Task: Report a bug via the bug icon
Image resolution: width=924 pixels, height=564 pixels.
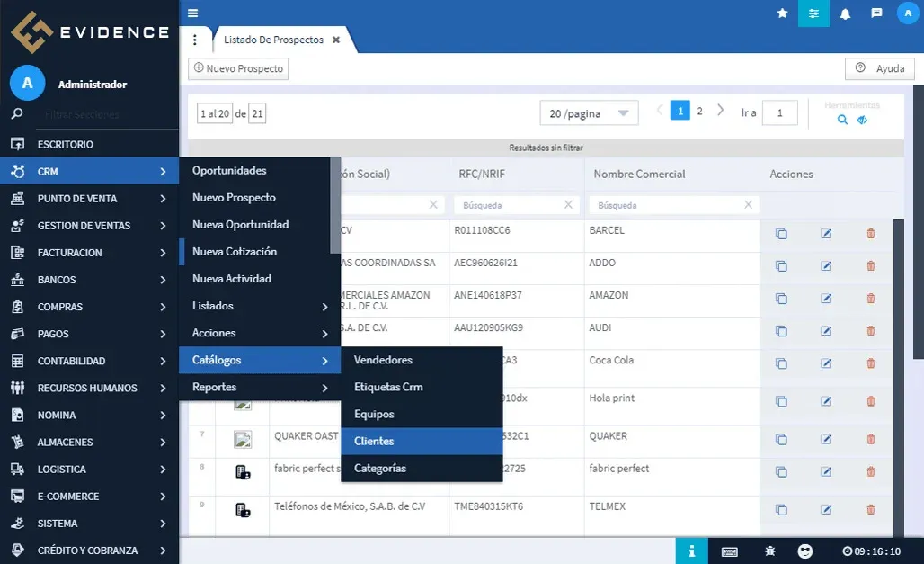Action: [770, 550]
